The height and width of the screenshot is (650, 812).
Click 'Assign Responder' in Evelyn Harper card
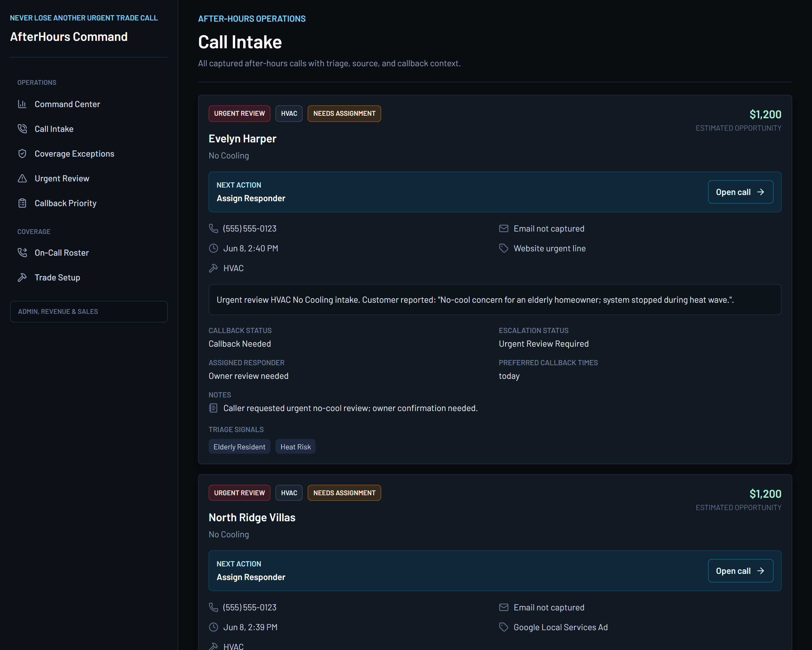[251, 198]
